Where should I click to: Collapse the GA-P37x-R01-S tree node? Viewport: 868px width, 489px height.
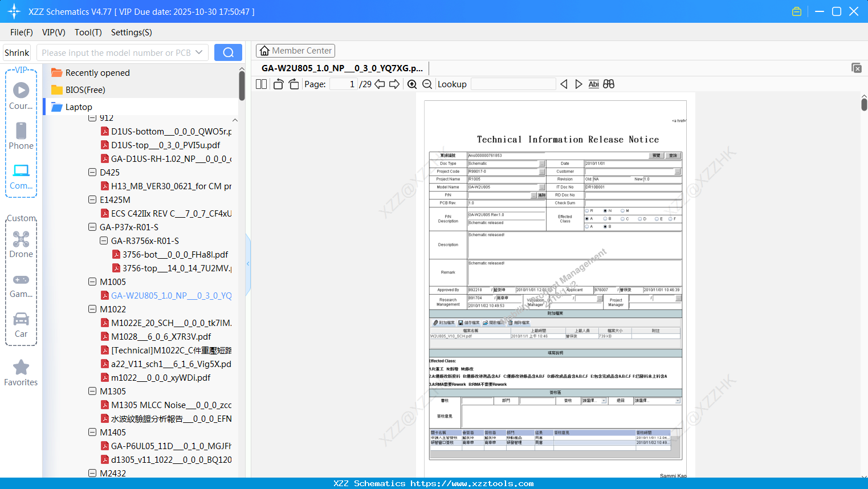(x=92, y=227)
